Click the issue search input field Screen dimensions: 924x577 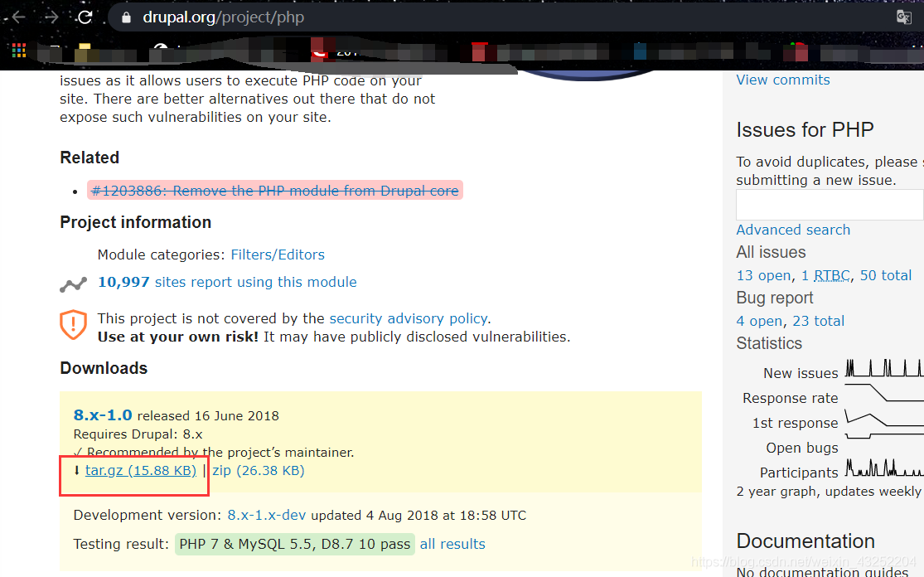[x=830, y=205]
